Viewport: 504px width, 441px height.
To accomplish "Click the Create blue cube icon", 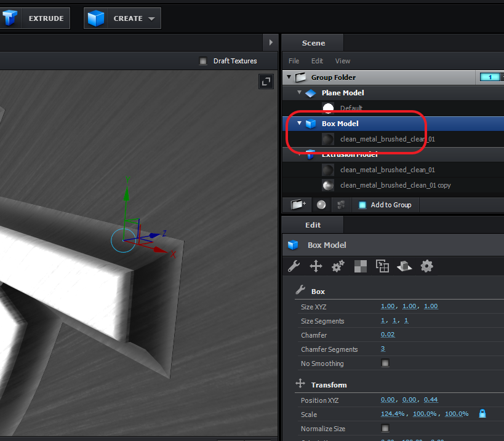I will (x=96, y=18).
